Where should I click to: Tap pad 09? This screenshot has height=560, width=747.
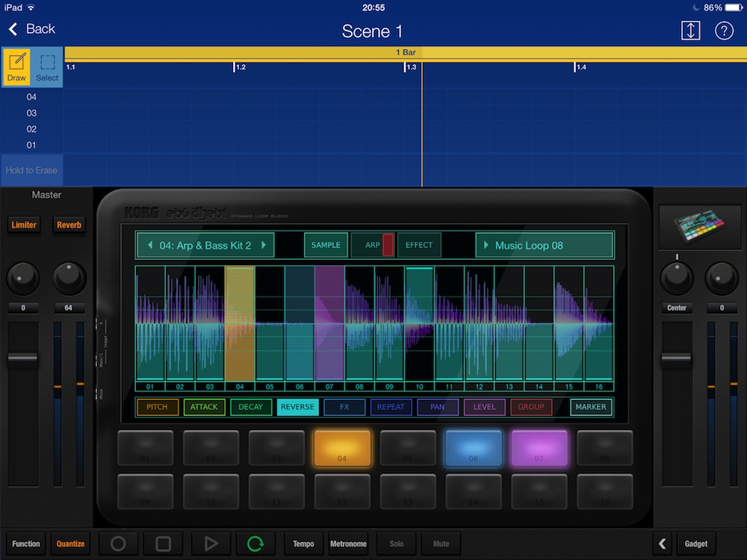[146, 492]
